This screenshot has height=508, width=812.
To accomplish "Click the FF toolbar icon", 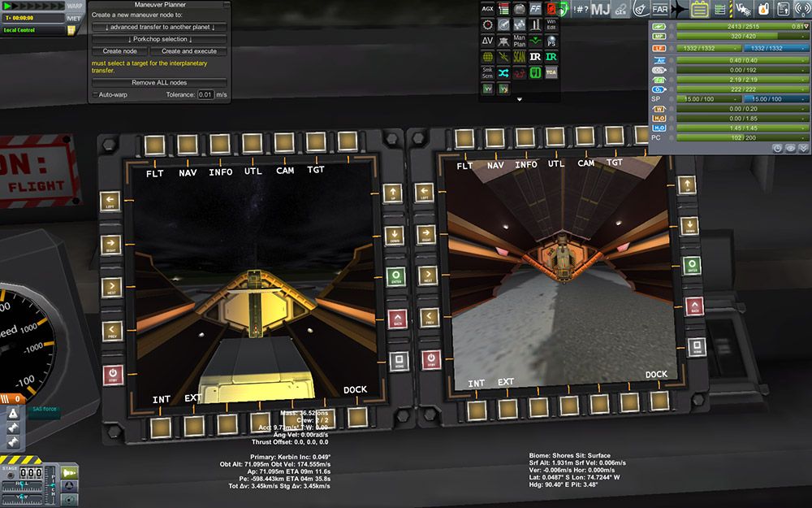I will pos(535,9).
